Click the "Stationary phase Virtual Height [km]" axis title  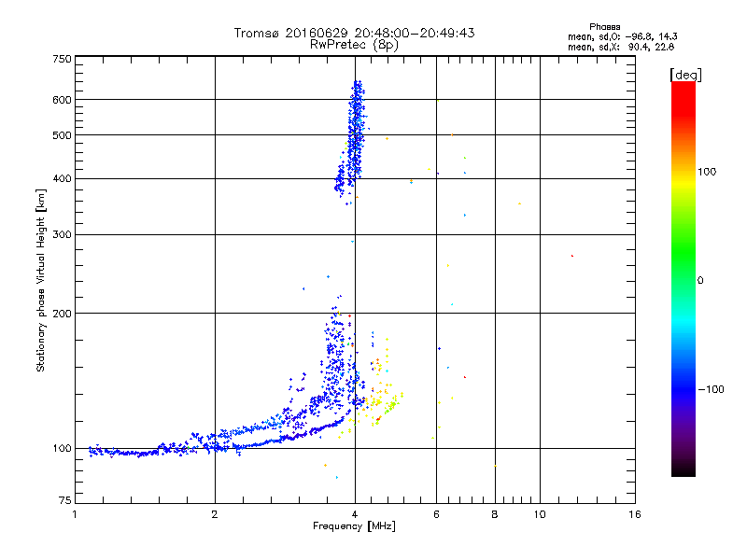click(x=41, y=281)
